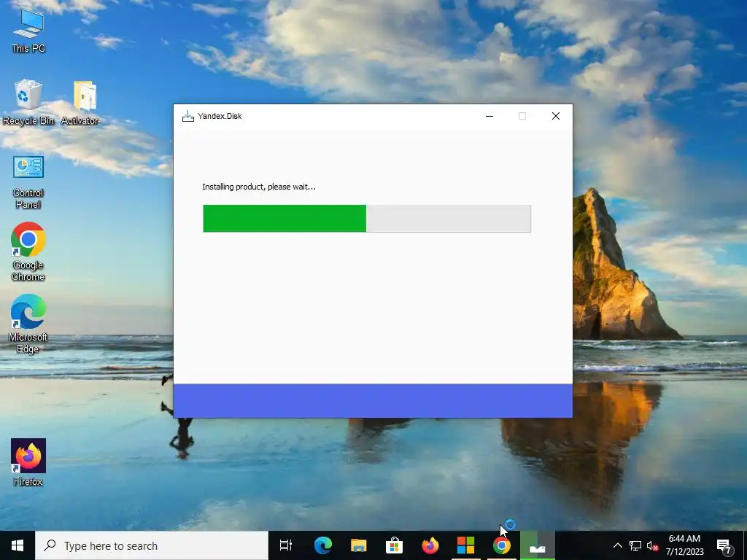Open network status tray icon
The height and width of the screenshot is (560, 747).
coord(635,545)
